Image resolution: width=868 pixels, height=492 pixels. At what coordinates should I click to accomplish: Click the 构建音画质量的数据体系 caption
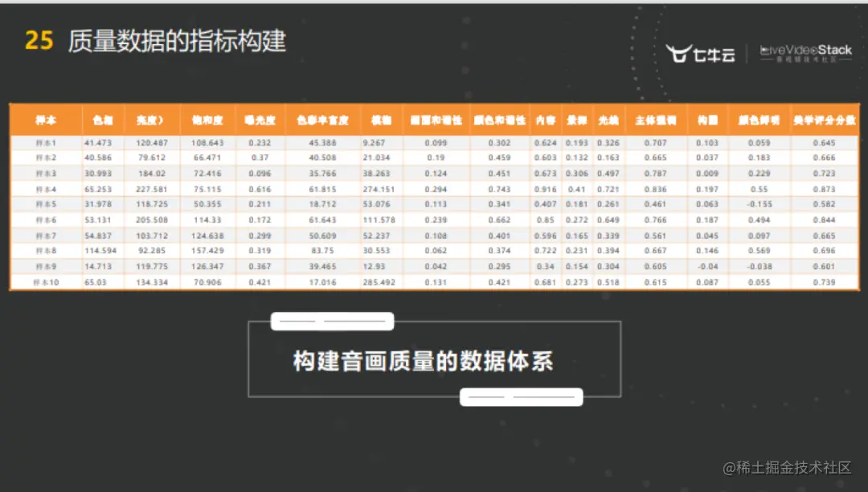(x=424, y=361)
